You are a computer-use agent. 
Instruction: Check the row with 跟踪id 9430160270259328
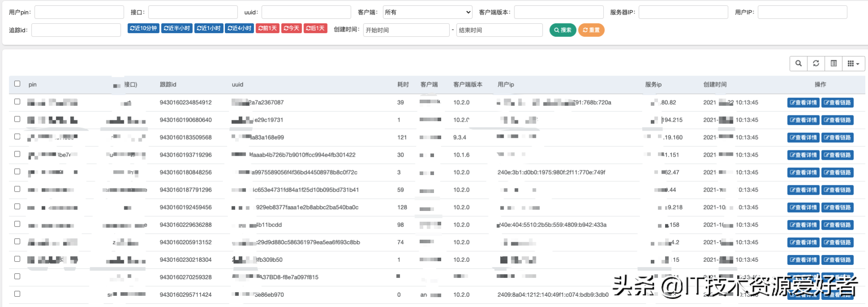click(x=17, y=276)
